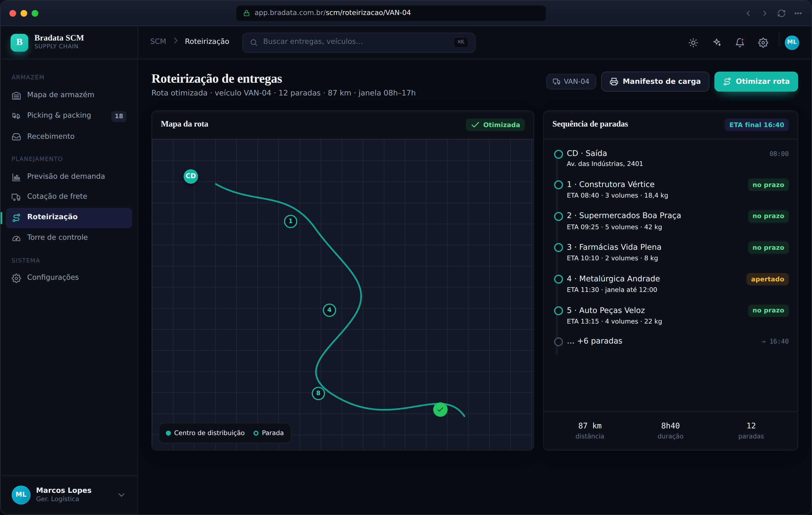Click the Roteirização breadcrumb

(207, 42)
